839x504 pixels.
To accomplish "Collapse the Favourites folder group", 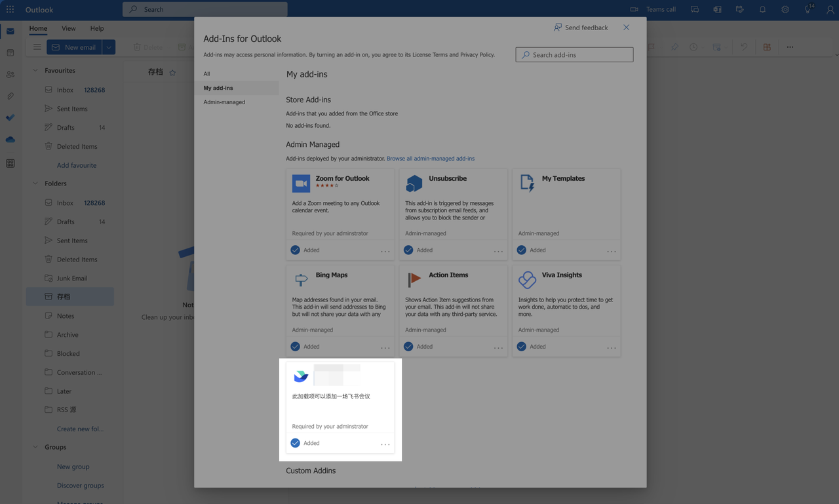I will (35, 70).
